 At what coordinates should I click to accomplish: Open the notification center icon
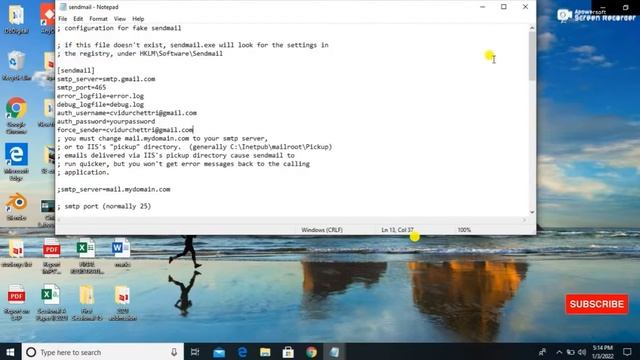tap(627, 352)
